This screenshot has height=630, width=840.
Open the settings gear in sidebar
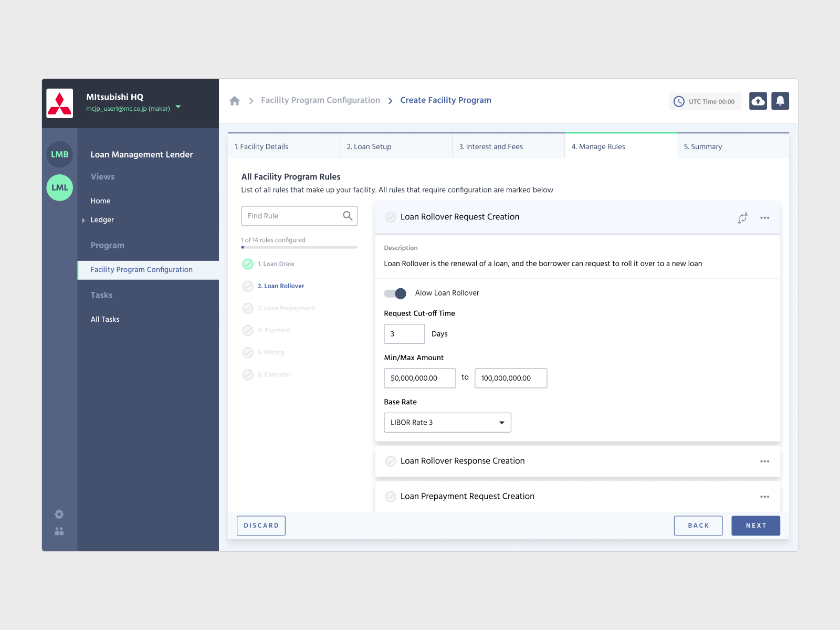tap(59, 514)
